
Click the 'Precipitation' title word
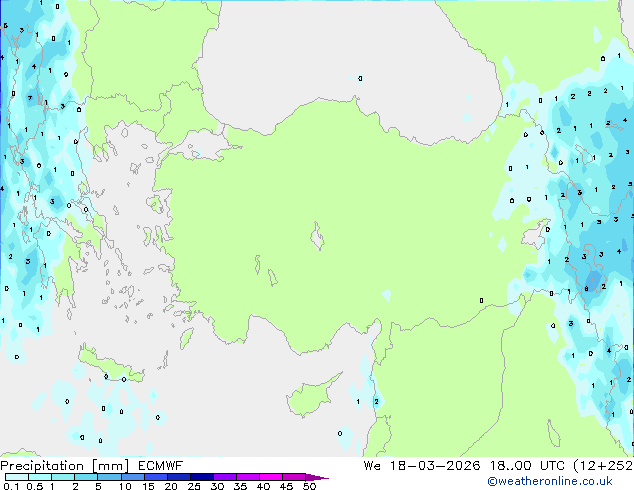(42, 466)
